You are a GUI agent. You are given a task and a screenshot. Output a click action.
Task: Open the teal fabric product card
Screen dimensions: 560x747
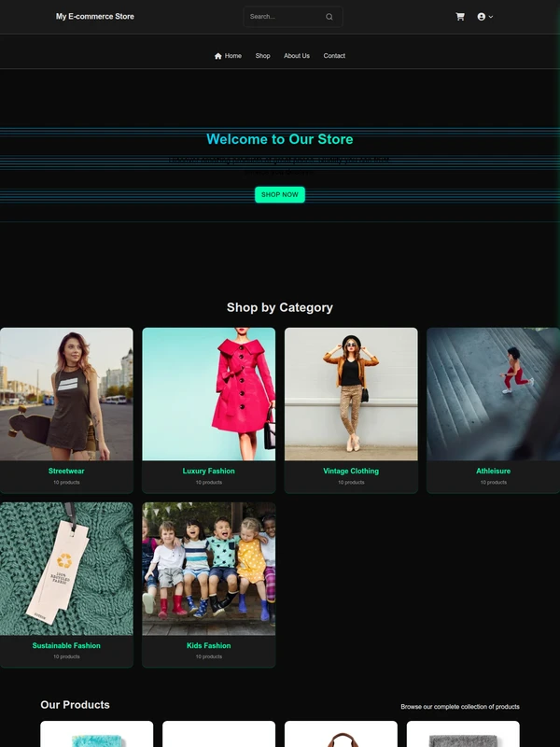(97, 734)
